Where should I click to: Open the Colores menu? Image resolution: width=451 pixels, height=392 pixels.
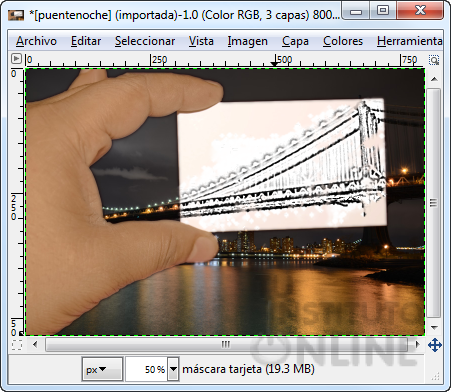343,41
